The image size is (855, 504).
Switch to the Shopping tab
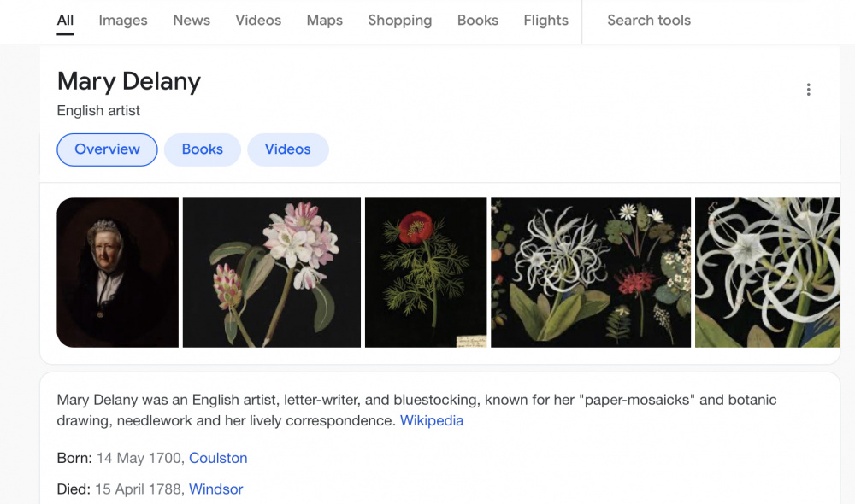(x=399, y=21)
